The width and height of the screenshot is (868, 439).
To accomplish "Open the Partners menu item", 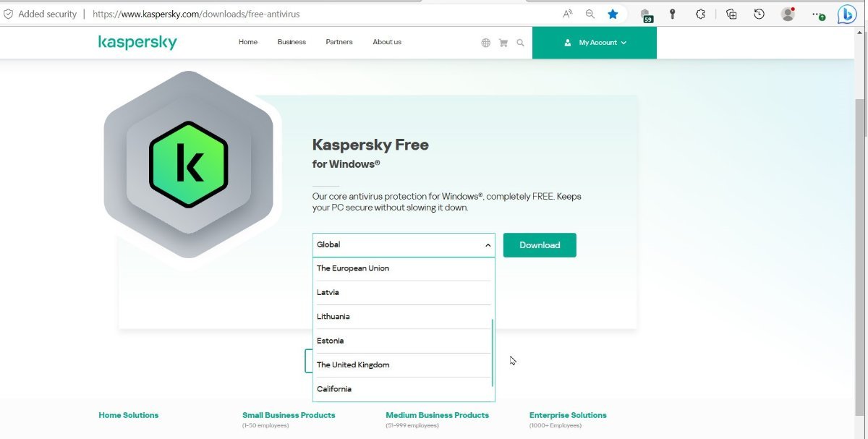I will 339,42.
